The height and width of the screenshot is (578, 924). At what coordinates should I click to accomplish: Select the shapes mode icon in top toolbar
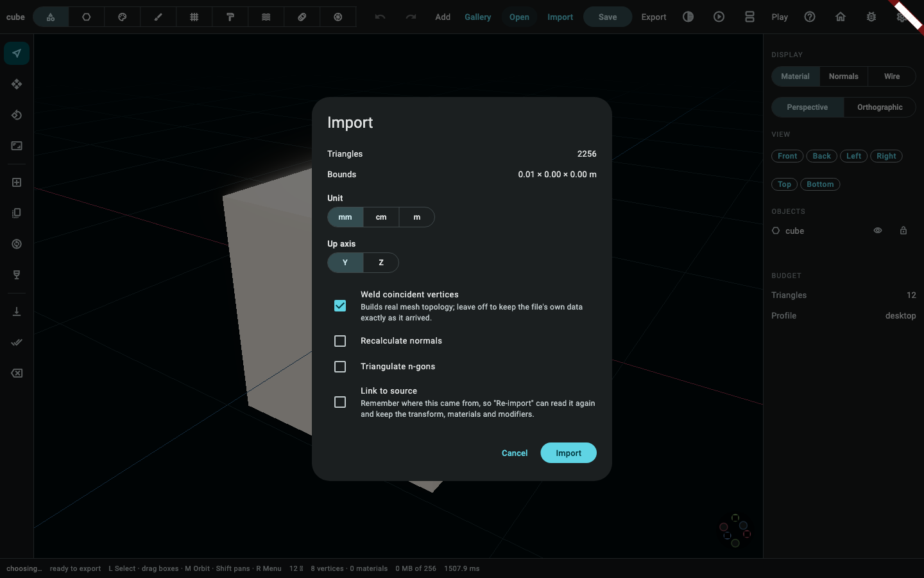[51, 17]
